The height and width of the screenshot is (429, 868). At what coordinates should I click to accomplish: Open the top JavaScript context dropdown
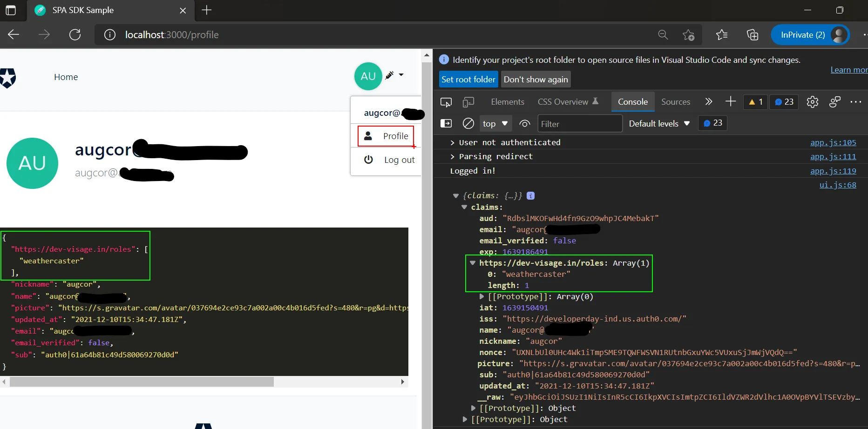tap(495, 123)
